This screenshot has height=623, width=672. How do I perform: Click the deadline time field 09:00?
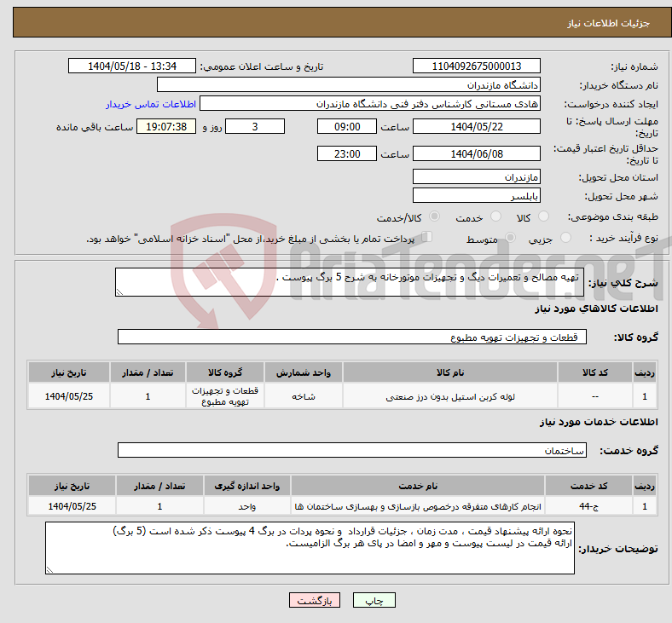coord(347,127)
